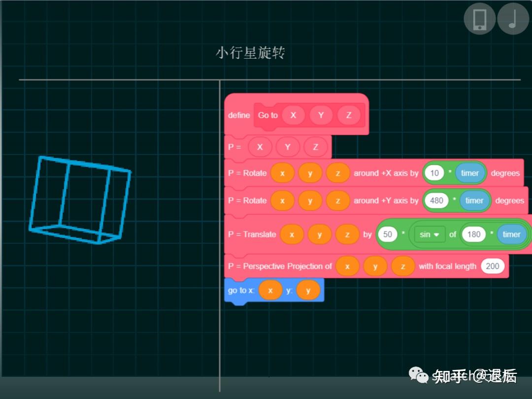532x399 pixels.
Task: Edit the value 10 in X axis rotation
Action: coord(434,173)
